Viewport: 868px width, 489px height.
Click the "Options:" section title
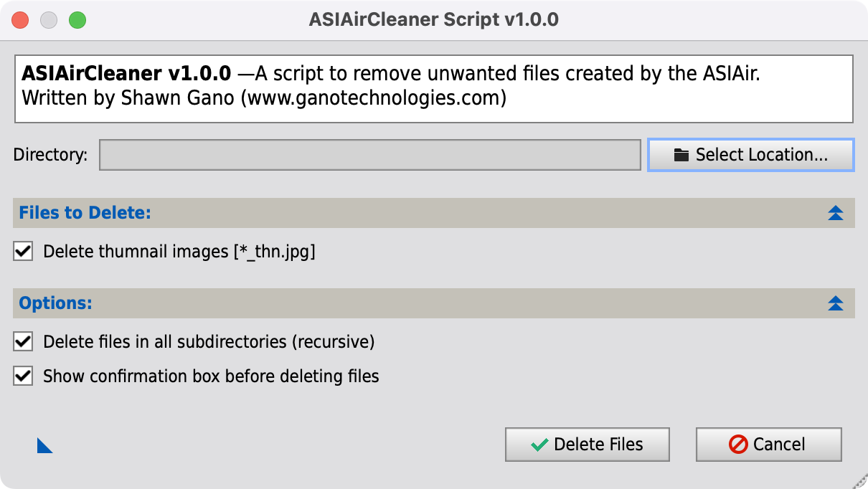coord(56,303)
